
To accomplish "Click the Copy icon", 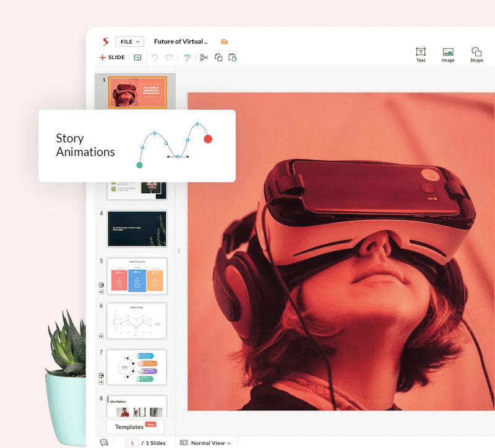I will pos(218,58).
